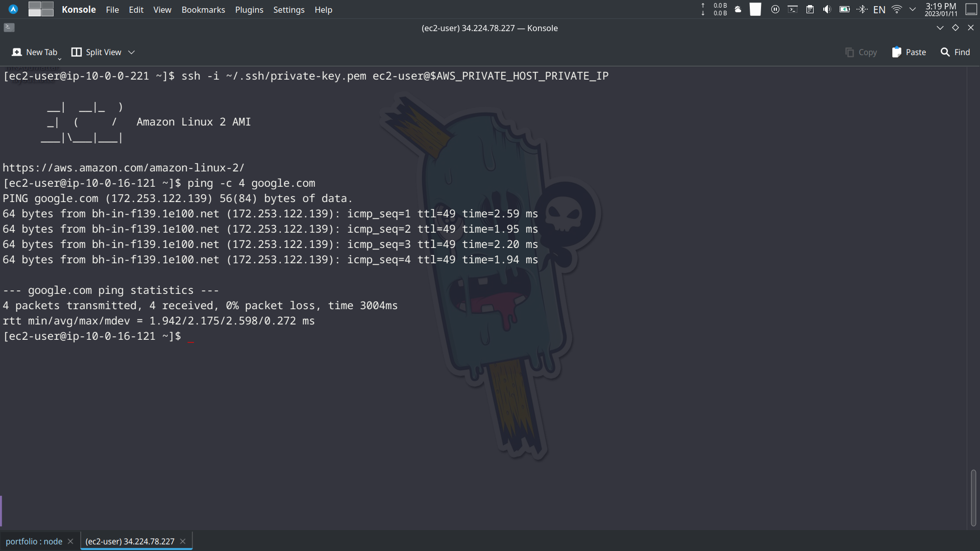The height and width of the screenshot is (551, 980).
Task: Expand hidden system tray icons arrow
Action: [x=913, y=10]
